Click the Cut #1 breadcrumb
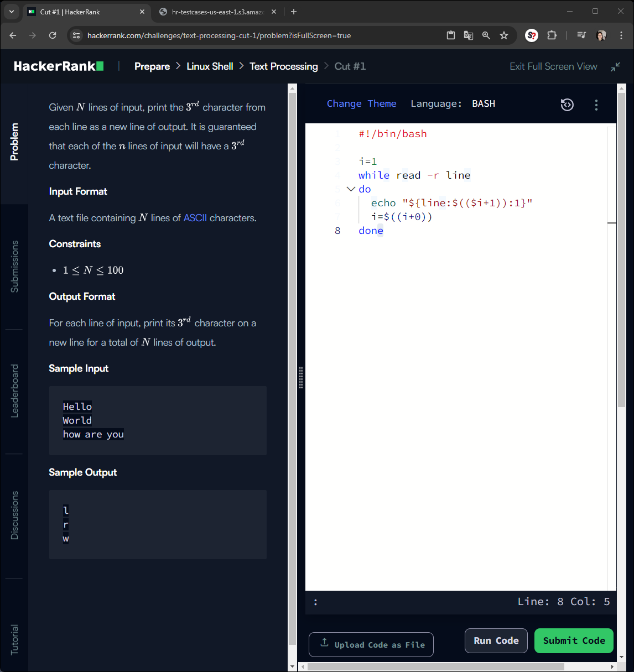 [350, 66]
